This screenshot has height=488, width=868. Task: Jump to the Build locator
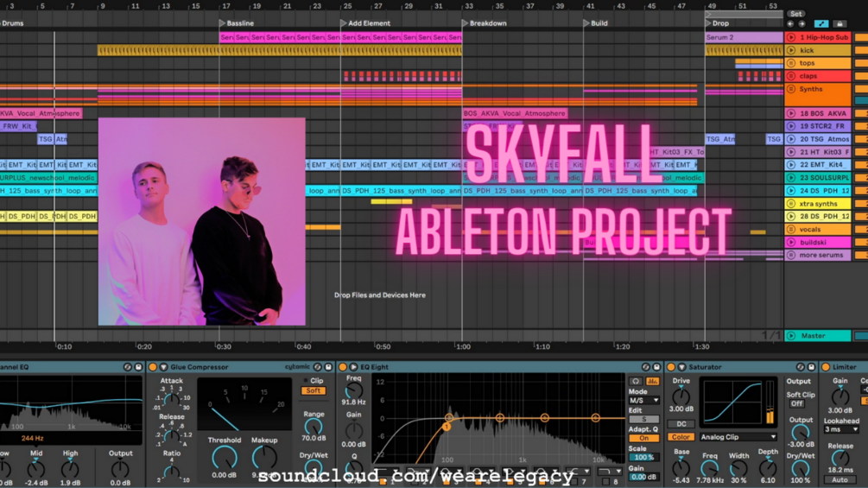coord(586,23)
